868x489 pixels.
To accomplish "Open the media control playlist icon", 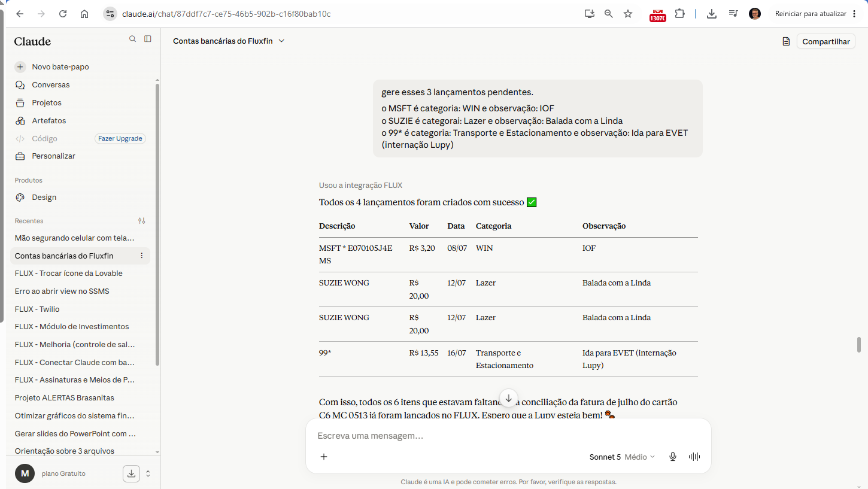I will [733, 14].
